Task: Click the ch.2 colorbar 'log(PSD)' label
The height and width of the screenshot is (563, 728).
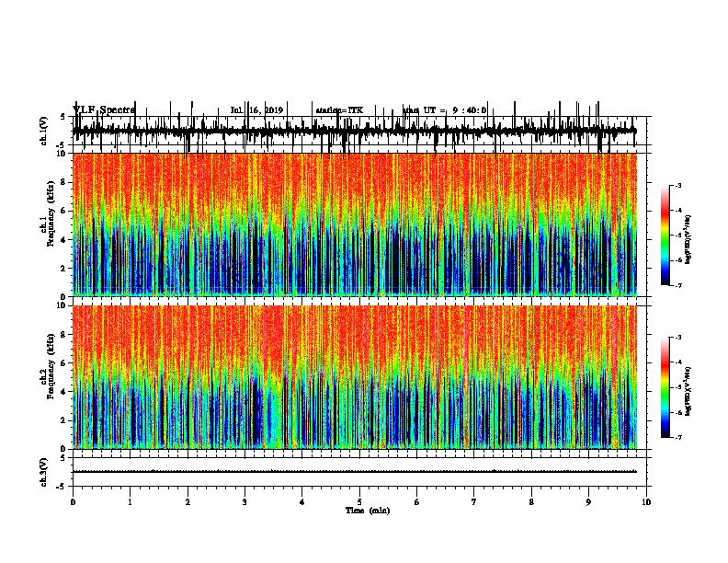Action: [688, 391]
